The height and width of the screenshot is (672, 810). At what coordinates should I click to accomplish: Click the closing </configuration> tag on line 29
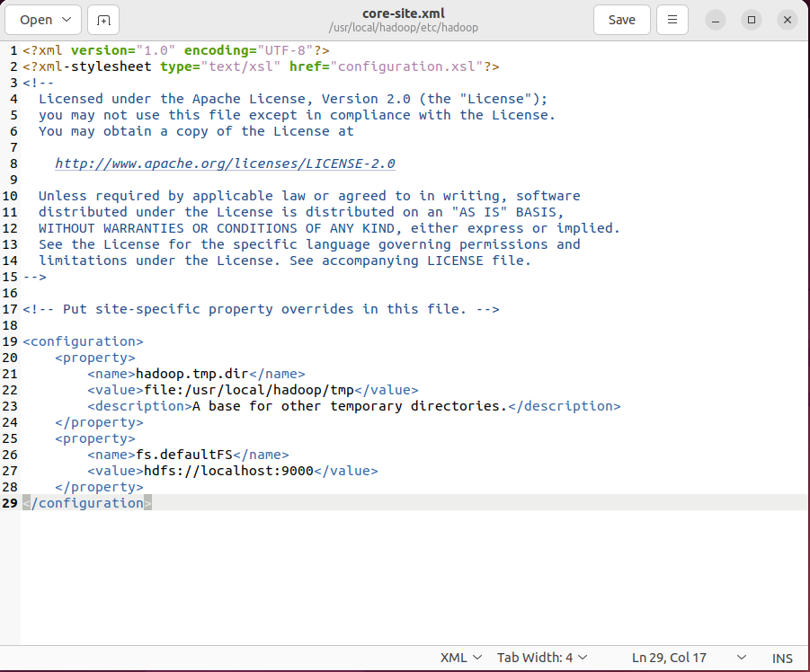[x=87, y=503]
